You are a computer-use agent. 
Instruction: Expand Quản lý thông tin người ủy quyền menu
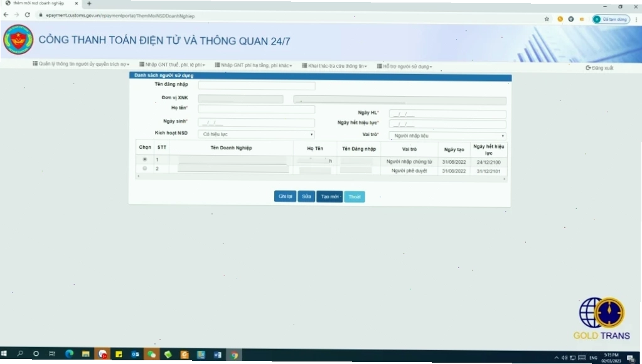(x=81, y=64)
